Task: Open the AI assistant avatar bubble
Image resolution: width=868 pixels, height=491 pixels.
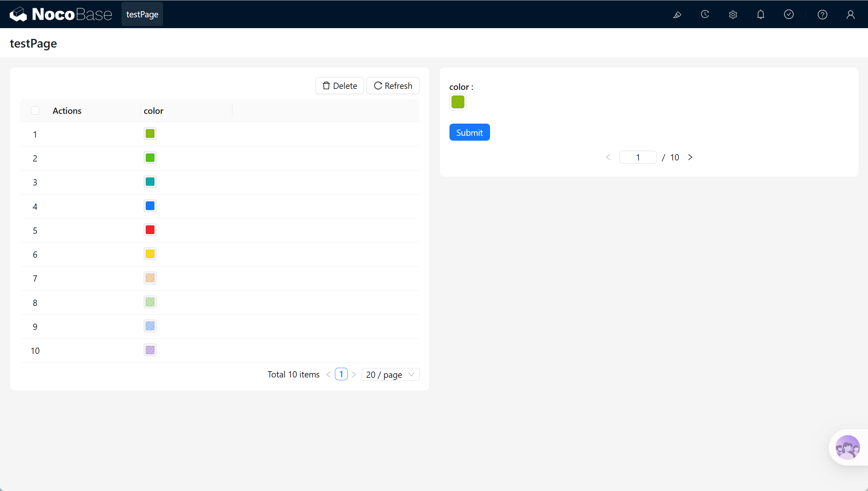Action: pos(848,447)
